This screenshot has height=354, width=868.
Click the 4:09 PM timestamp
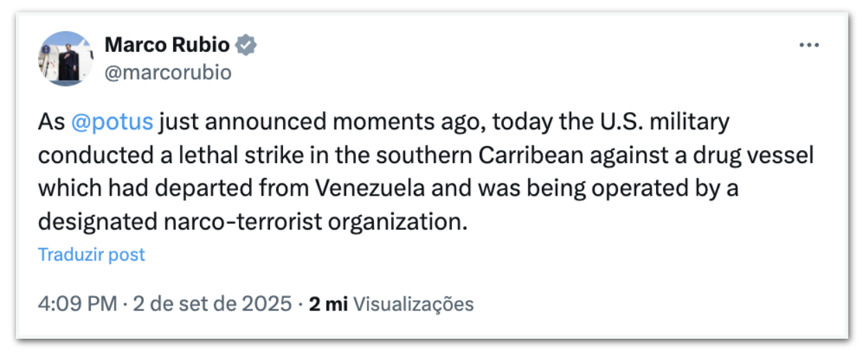[78, 304]
